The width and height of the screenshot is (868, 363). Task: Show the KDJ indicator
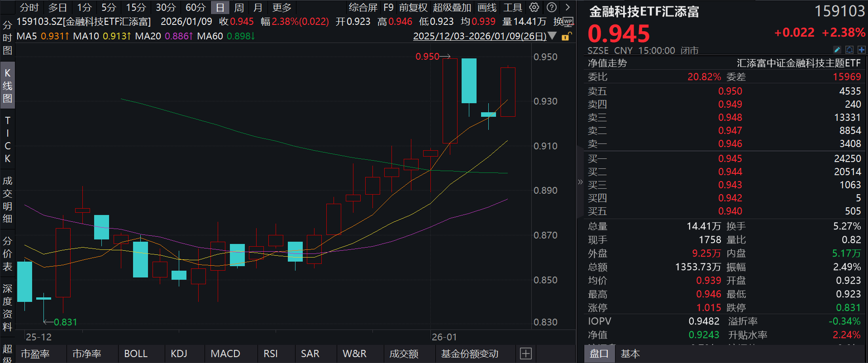179,353
